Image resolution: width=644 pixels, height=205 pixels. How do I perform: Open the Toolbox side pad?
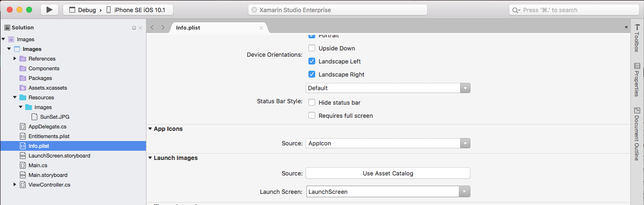tap(637, 38)
